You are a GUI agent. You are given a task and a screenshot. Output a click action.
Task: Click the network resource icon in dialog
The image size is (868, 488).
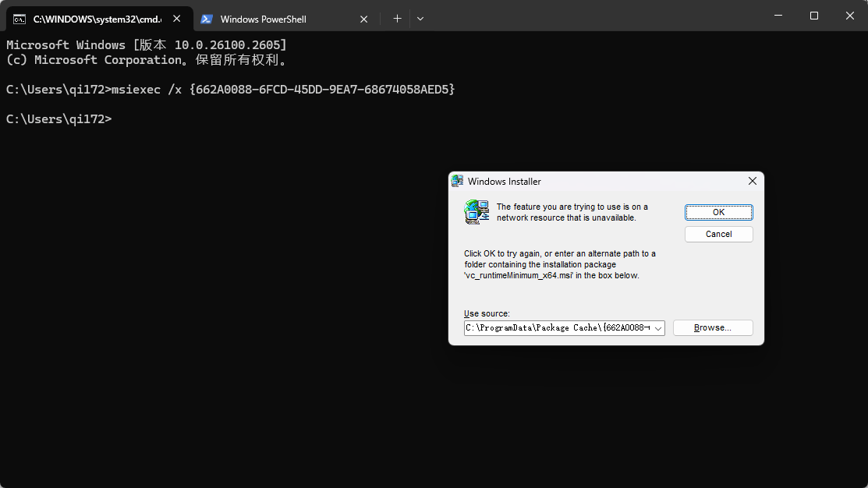click(477, 212)
